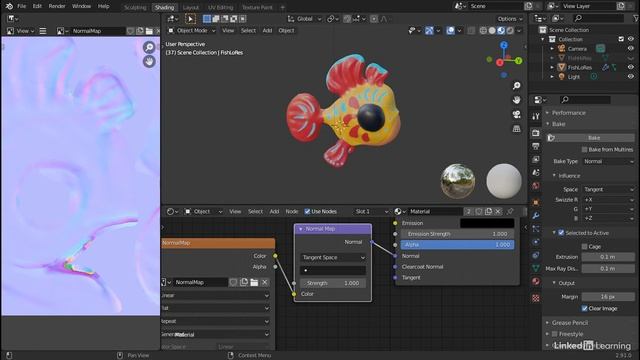Open the 3D viewport Select menu
This screenshot has height=360, width=640.
(x=248, y=31)
